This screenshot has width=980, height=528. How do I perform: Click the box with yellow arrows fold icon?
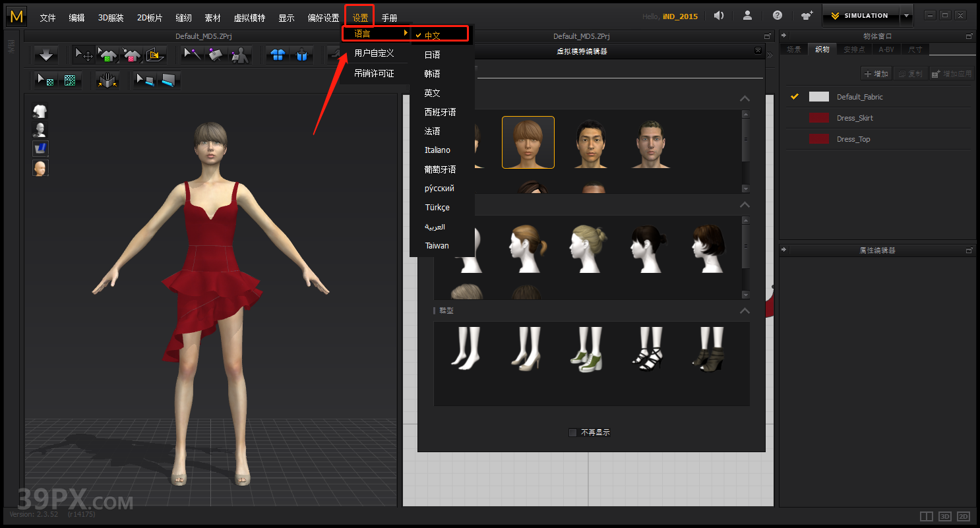(107, 80)
